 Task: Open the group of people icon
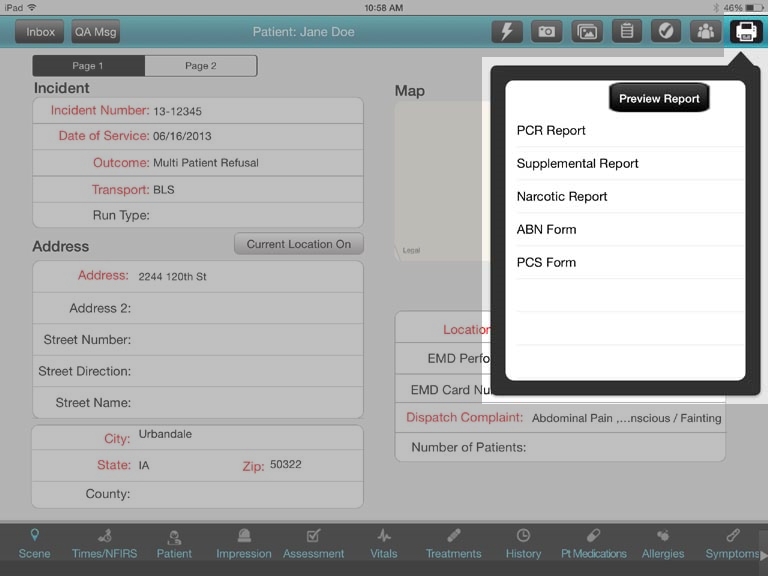click(x=705, y=31)
